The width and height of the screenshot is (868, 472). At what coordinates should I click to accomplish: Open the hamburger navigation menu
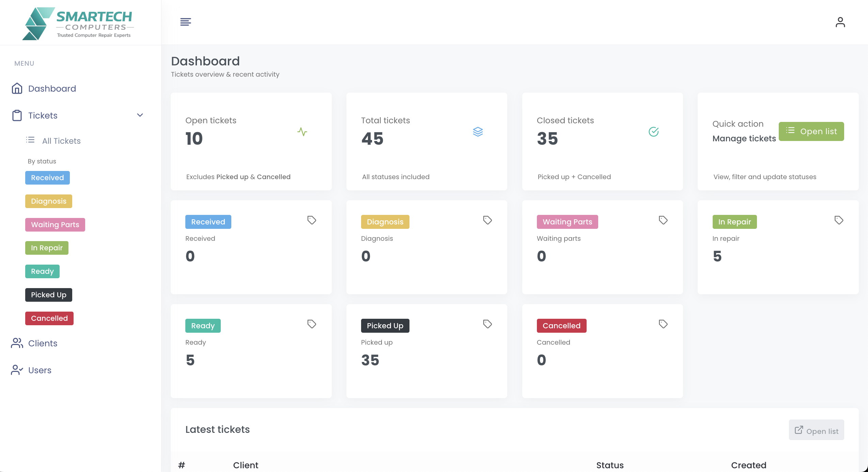pos(185,22)
